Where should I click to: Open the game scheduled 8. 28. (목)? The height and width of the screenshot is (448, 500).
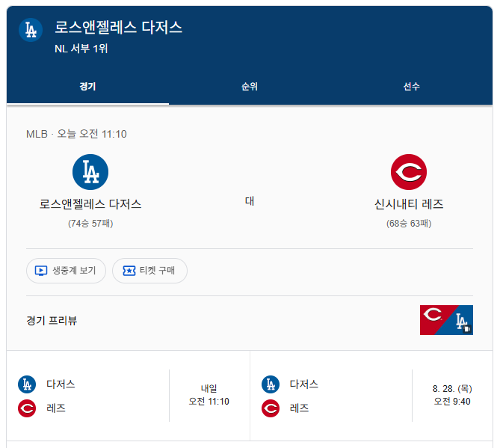[371, 396]
